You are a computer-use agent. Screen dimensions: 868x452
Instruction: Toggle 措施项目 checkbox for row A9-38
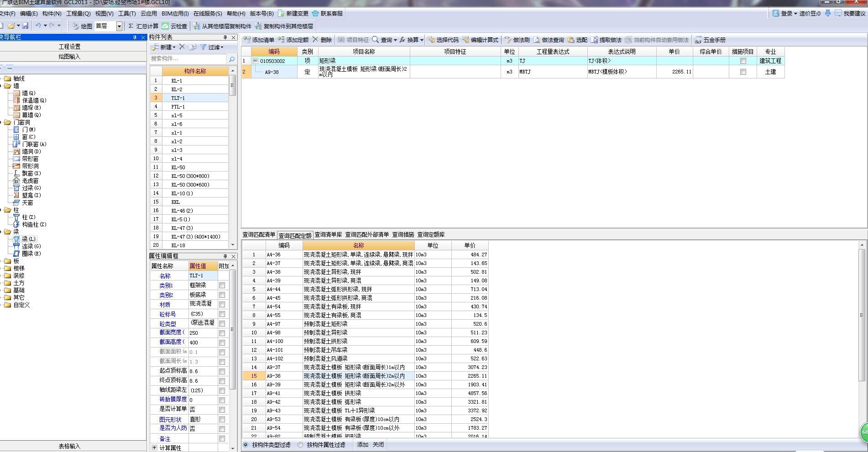[743, 72]
